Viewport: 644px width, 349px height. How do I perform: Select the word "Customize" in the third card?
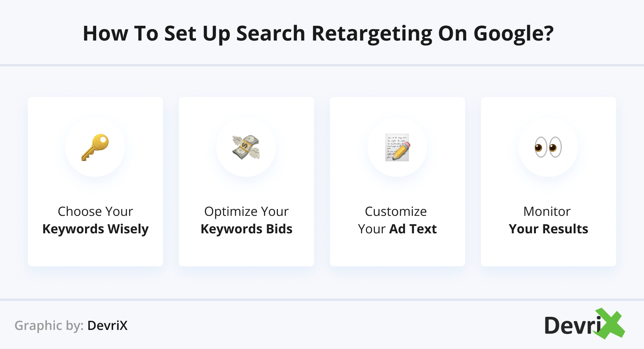click(x=396, y=211)
